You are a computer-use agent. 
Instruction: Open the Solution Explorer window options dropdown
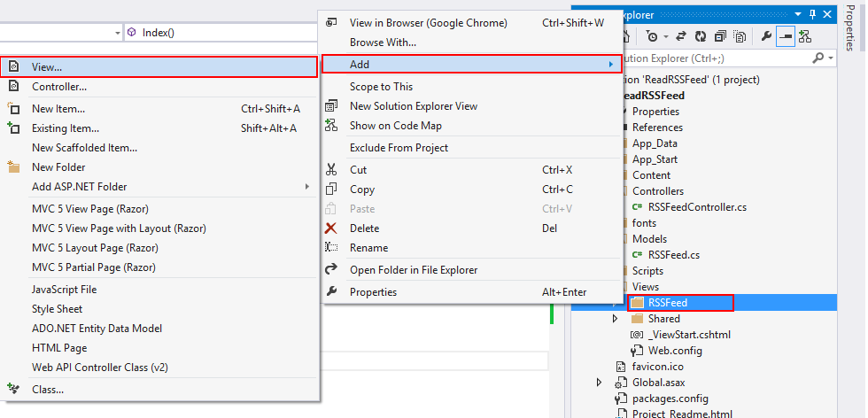[x=797, y=14]
